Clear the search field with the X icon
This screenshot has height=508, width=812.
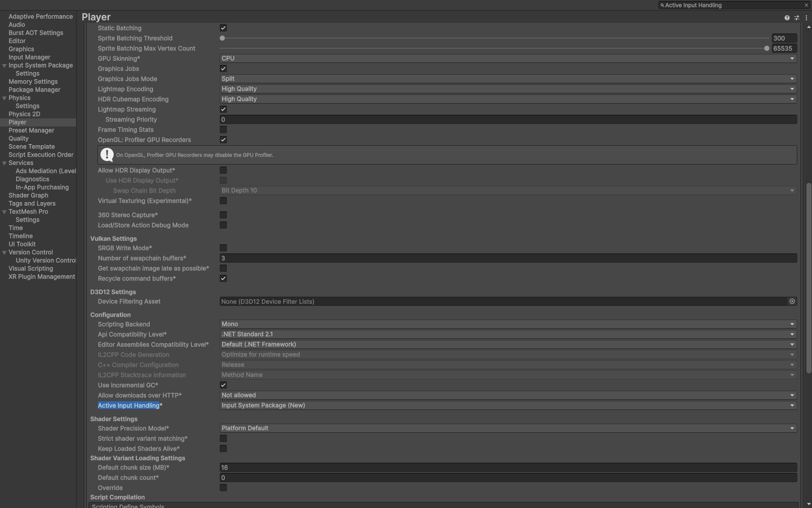[806, 5]
